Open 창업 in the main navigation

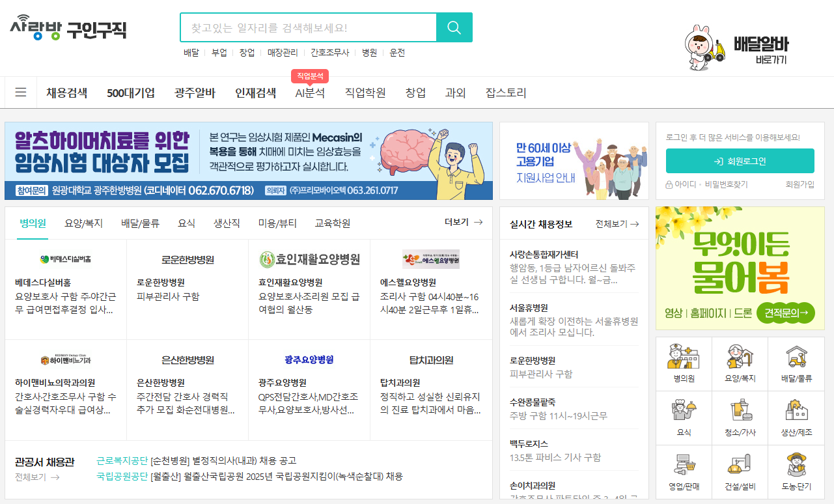tap(415, 93)
